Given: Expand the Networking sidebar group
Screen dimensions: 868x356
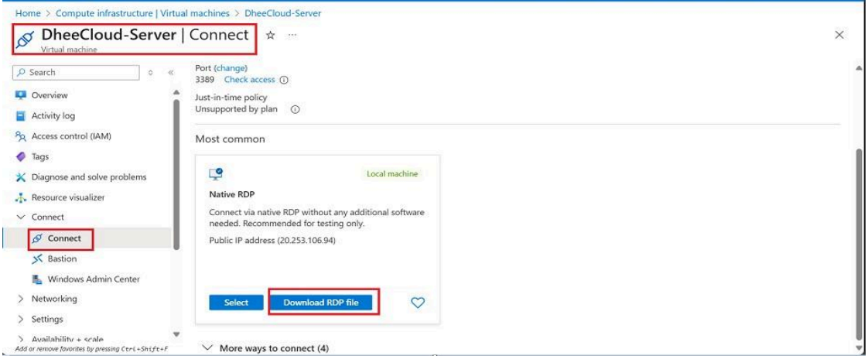Looking at the screenshot, I should [x=21, y=299].
